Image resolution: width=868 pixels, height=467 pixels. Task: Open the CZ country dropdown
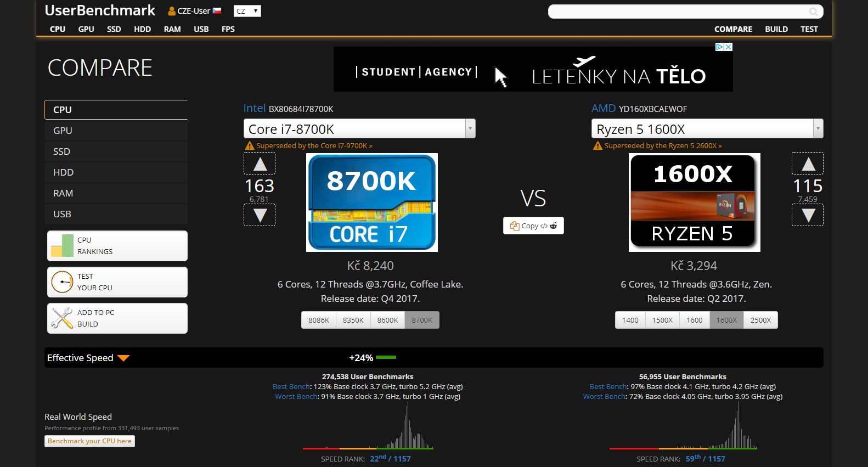(247, 11)
